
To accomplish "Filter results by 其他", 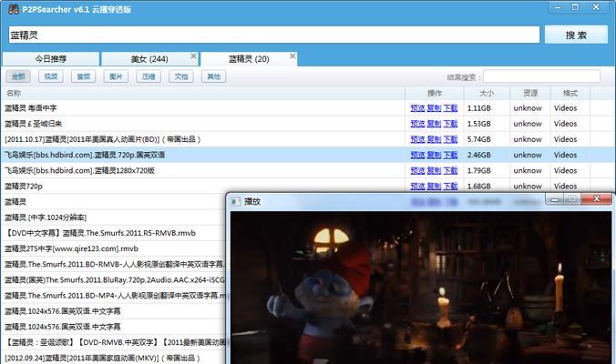I will coord(214,76).
